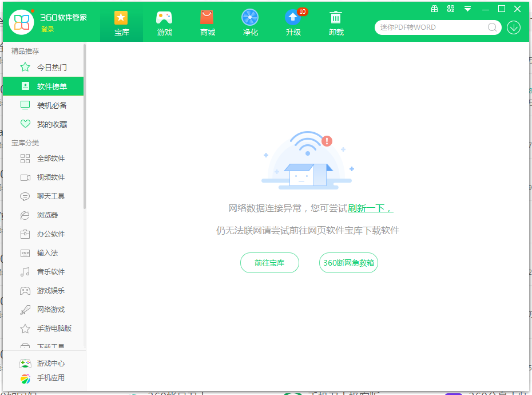This screenshot has height=395, width=532.
Task: Select 浏览器 category
Action: pyautogui.click(x=43, y=215)
